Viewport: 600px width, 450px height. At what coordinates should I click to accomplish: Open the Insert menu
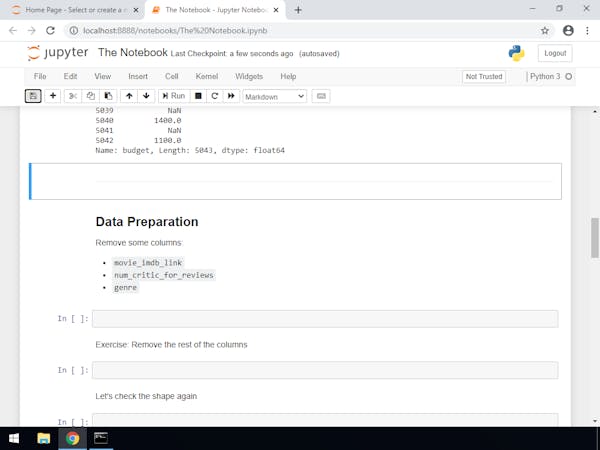click(138, 77)
